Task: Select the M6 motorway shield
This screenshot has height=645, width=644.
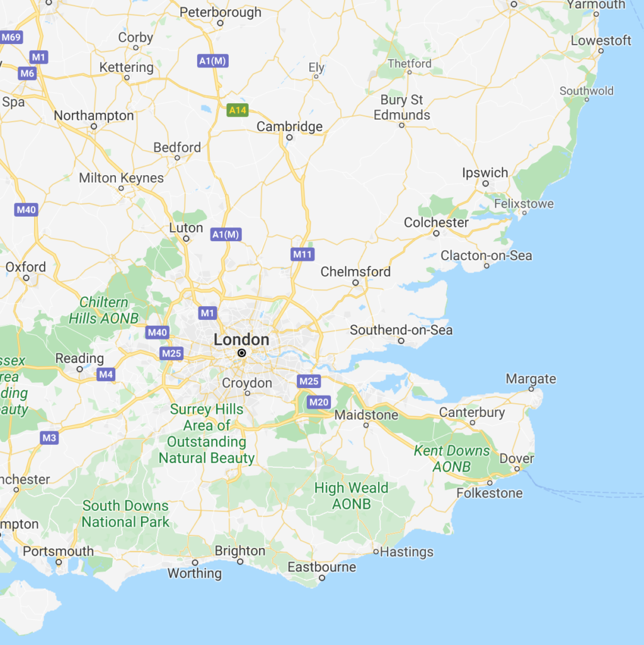Action: click(x=27, y=74)
